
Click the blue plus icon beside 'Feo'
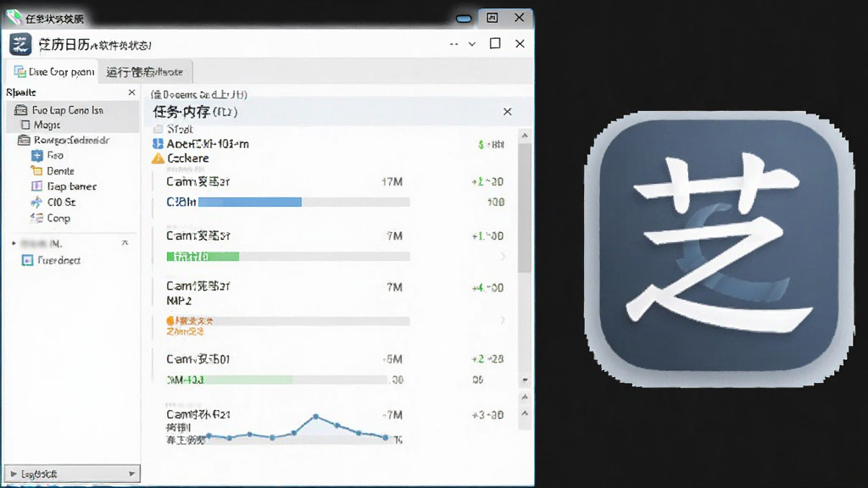[37, 156]
